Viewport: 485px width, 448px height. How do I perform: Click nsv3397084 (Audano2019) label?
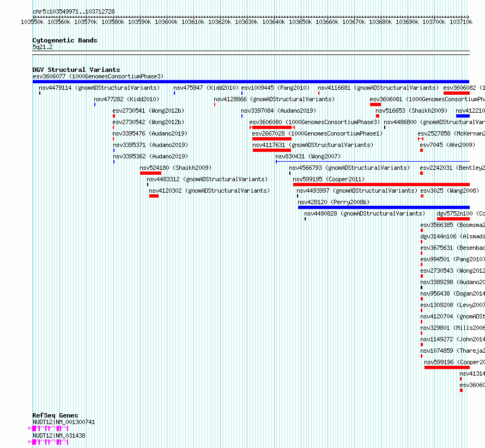click(278, 111)
